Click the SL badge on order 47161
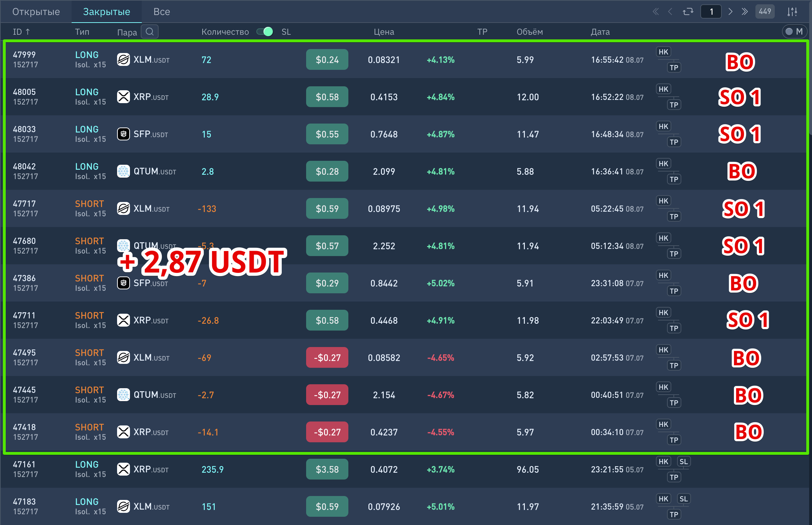 click(x=683, y=462)
